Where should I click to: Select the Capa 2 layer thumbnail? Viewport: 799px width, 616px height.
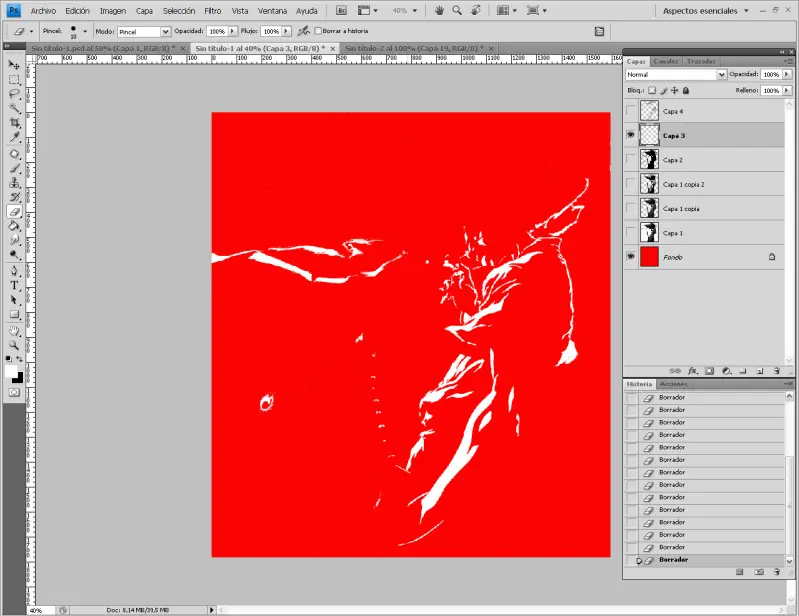(649, 159)
